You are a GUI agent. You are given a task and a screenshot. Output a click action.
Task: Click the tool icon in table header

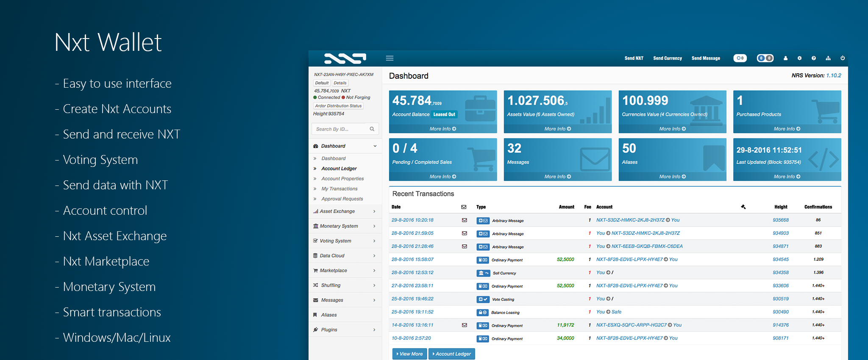pos(743,207)
